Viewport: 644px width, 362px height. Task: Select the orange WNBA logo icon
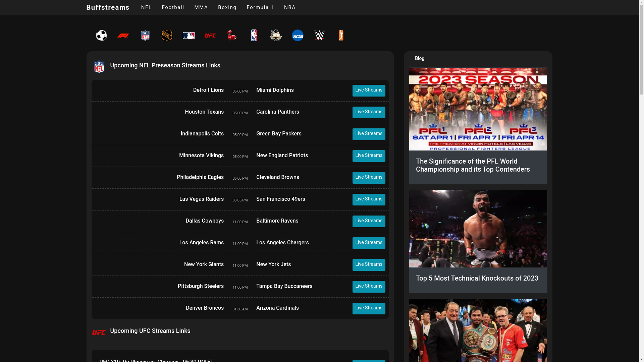(x=341, y=36)
